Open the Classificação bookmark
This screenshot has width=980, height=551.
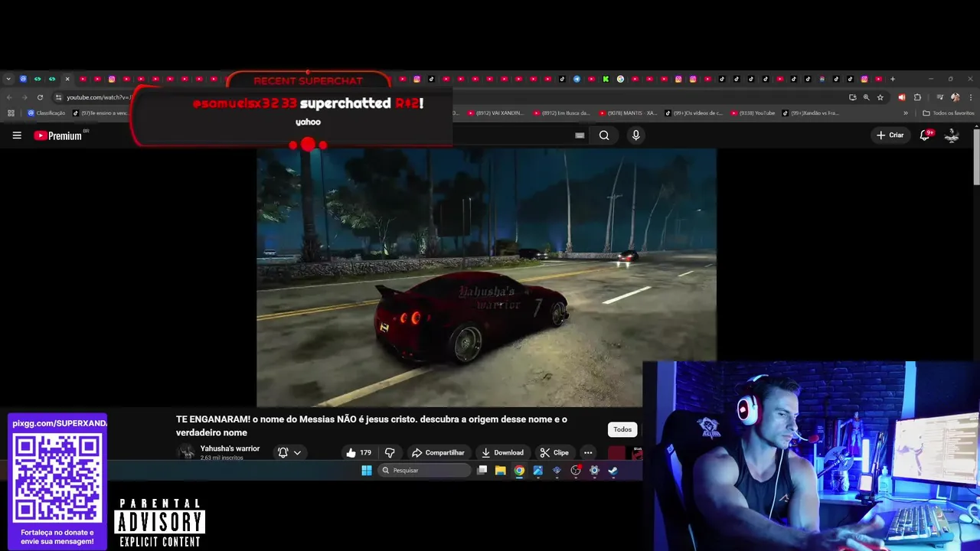[46, 113]
